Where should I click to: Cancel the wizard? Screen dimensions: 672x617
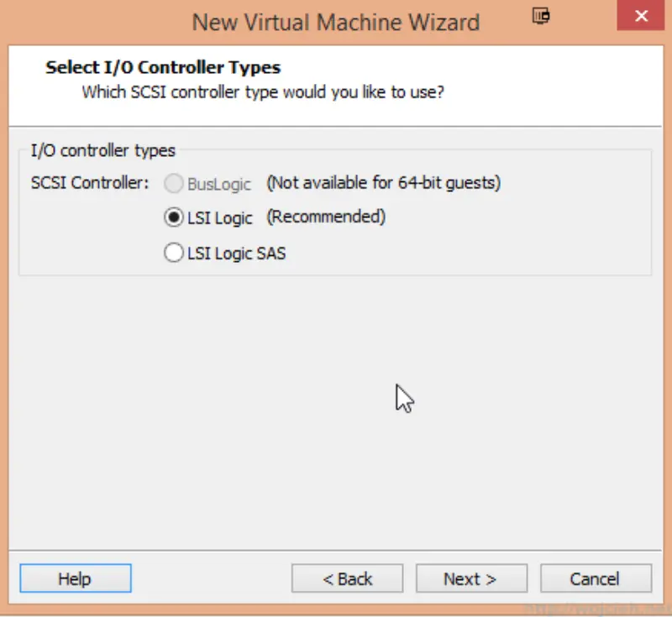click(x=596, y=578)
